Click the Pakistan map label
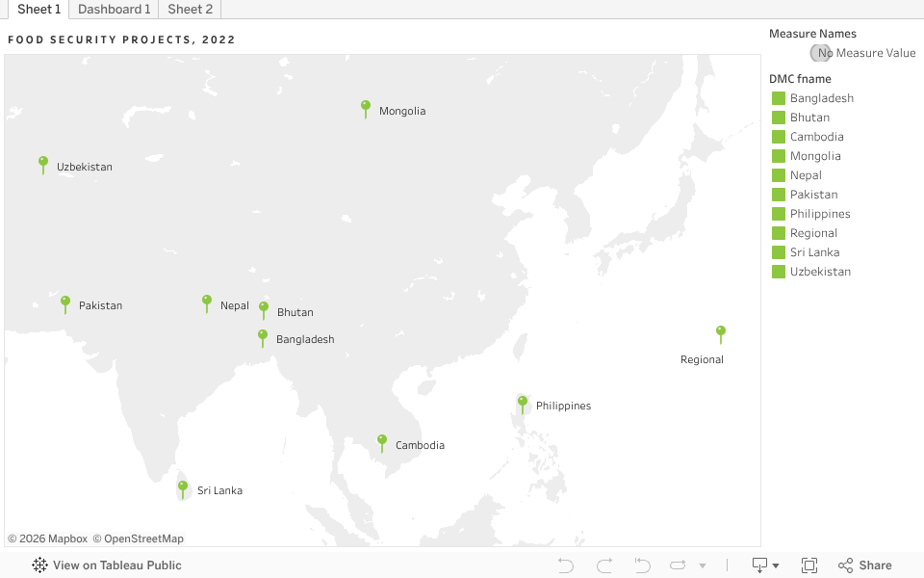Screen dimensions: 924x578 (x=100, y=305)
